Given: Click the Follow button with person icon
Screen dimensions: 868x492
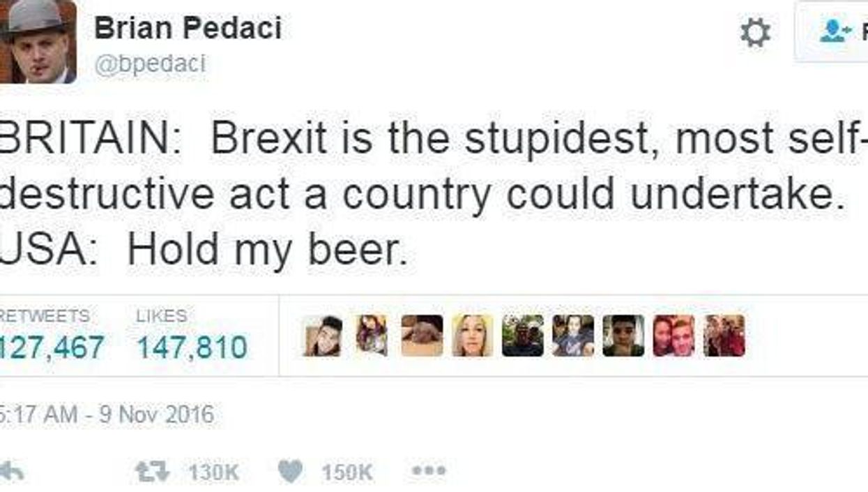Looking at the screenshot, I should click(x=835, y=31).
